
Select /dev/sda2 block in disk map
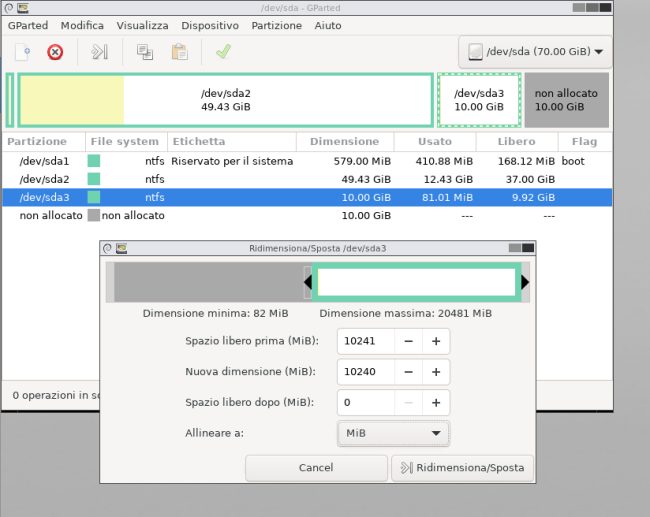[x=226, y=100]
